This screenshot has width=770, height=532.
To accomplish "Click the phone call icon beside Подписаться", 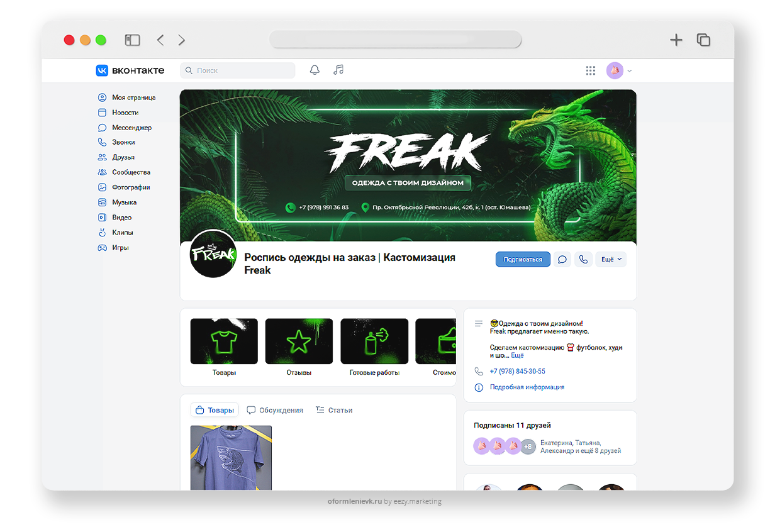I will [583, 260].
